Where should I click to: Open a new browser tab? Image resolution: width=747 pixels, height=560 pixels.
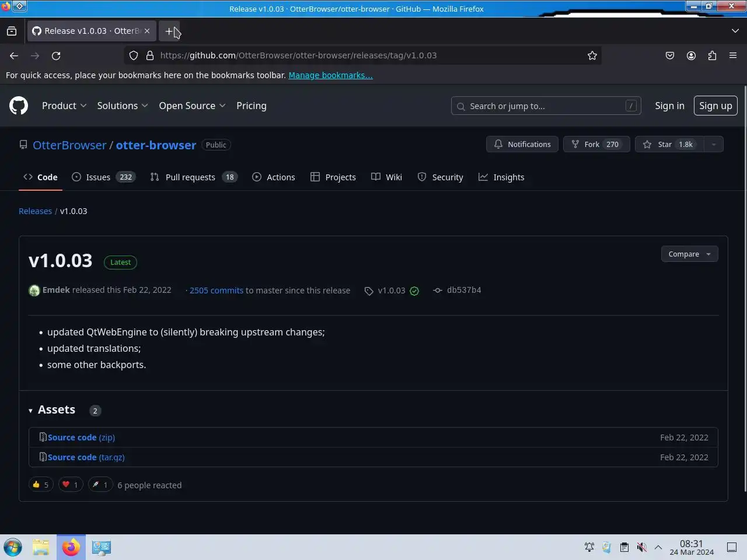[x=169, y=31]
